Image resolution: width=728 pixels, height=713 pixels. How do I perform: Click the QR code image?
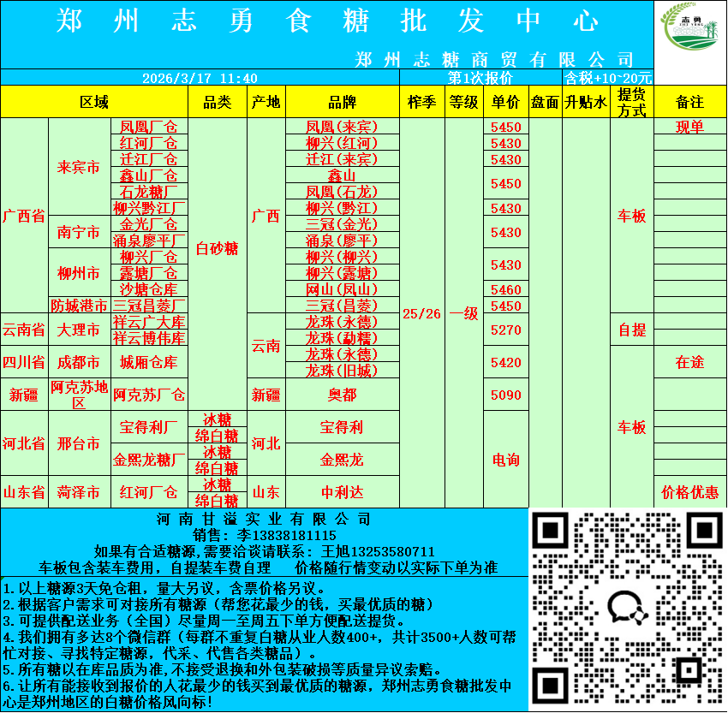(x=627, y=609)
